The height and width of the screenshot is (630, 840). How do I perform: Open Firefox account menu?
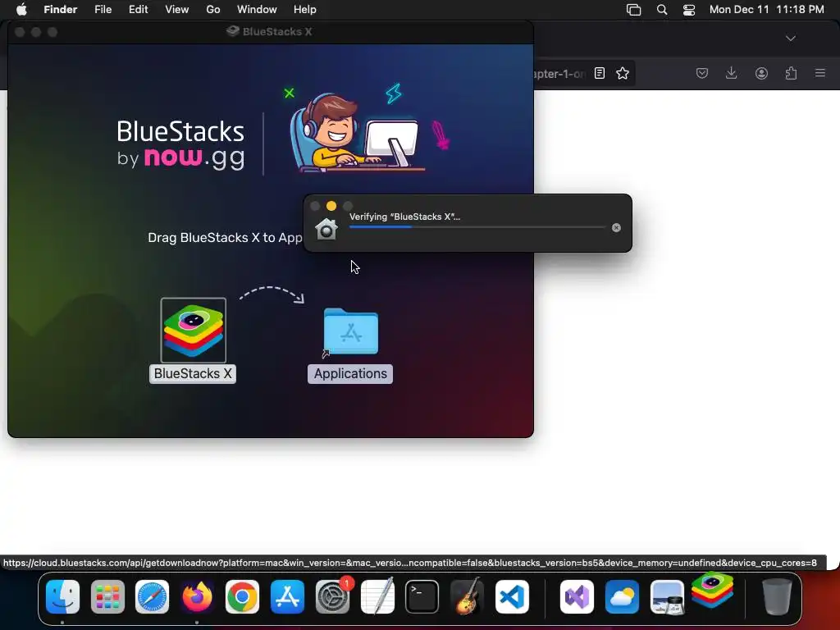tap(761, 73)
